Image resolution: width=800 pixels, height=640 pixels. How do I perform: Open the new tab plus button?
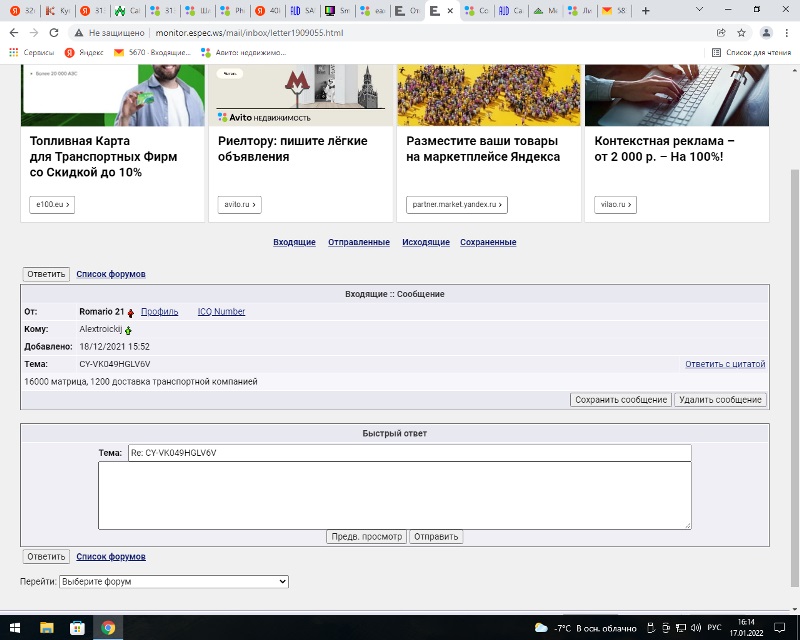[645, 11]
